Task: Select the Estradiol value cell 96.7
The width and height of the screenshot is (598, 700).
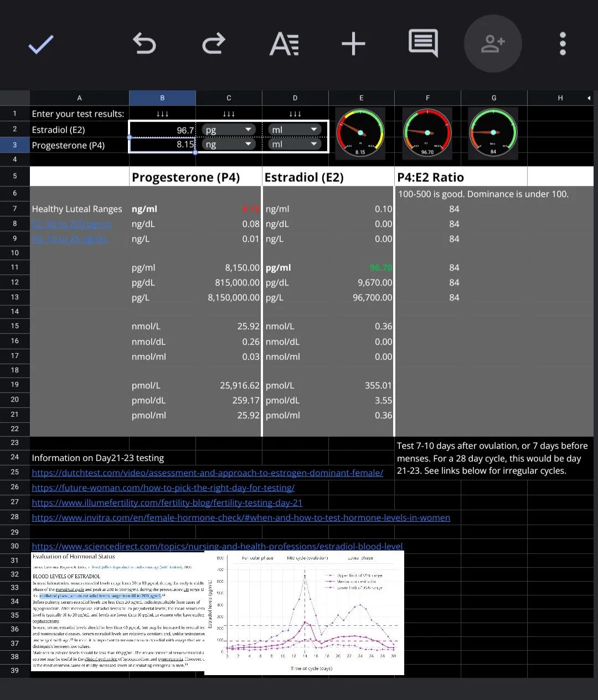Action: [x=162, y=129]
